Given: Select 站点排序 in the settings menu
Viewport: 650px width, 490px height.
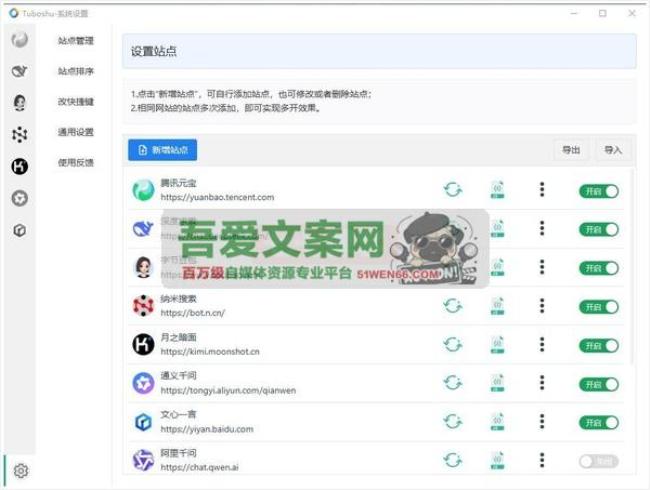Looking at the screenshot, I should point(75,71).
